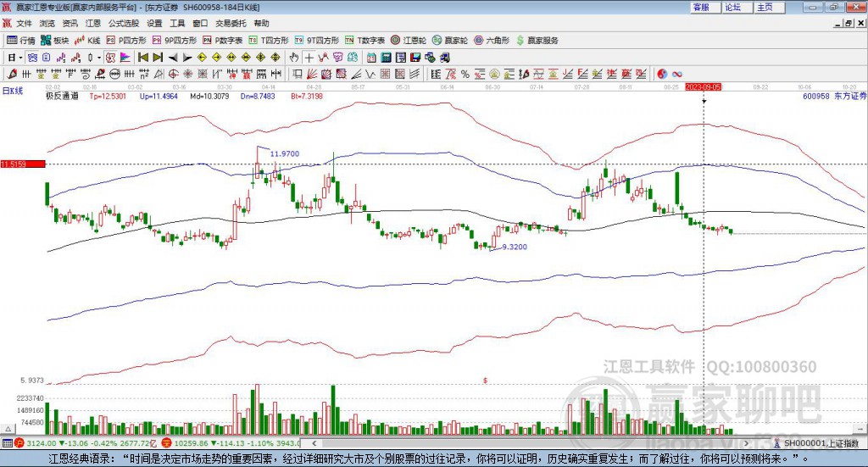Open the 六角形 hexagon tool

492,41
